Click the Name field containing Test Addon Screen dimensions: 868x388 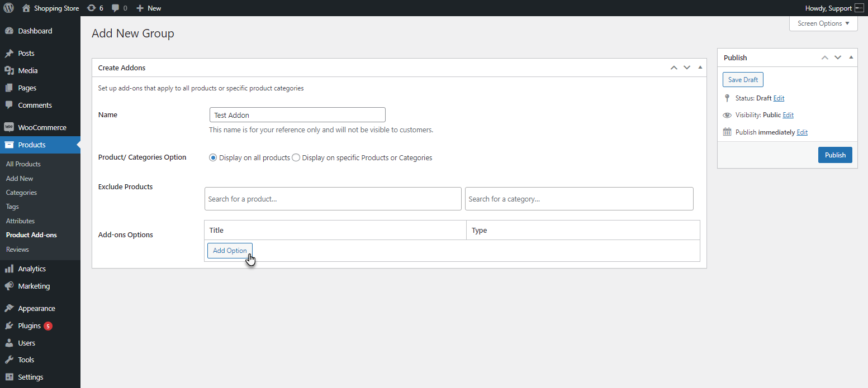coord(297,115)
